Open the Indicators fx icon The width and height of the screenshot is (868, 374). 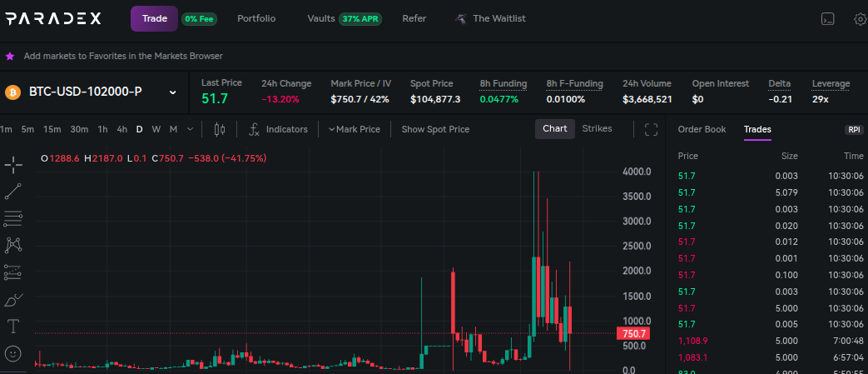[x=254, y=129]
